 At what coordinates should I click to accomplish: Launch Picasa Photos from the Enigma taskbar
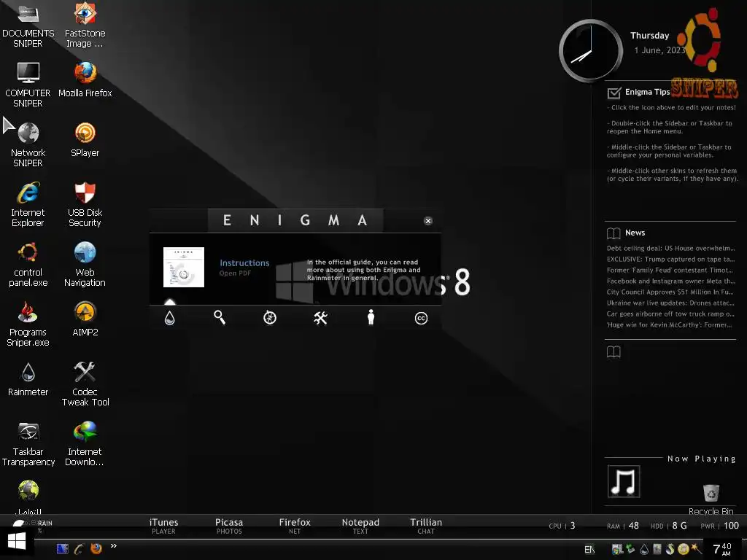[x=229, y=526]
